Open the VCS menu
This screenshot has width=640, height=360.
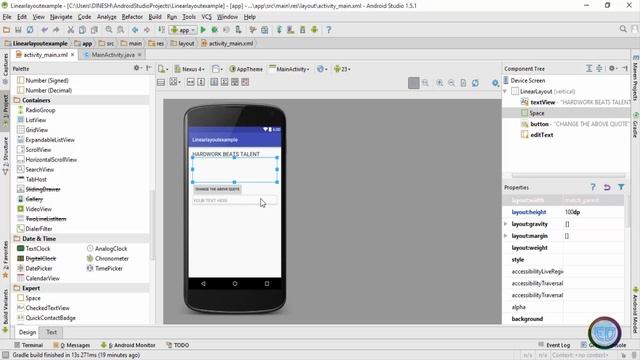207,17
